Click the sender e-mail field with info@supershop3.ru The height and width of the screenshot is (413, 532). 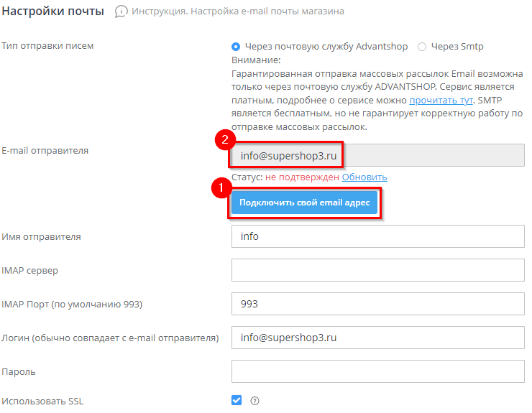(377, 156)
